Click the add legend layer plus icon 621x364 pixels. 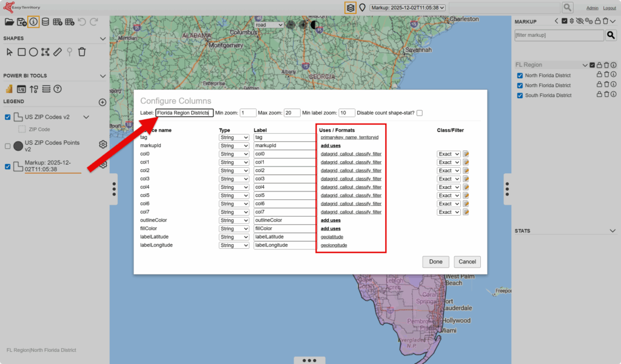pyautogui.click(x=102, y=102)
